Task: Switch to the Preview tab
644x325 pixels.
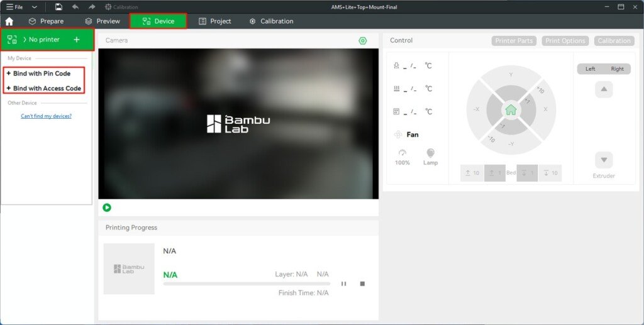Action: pyautogui.click(x=103, y=21)
